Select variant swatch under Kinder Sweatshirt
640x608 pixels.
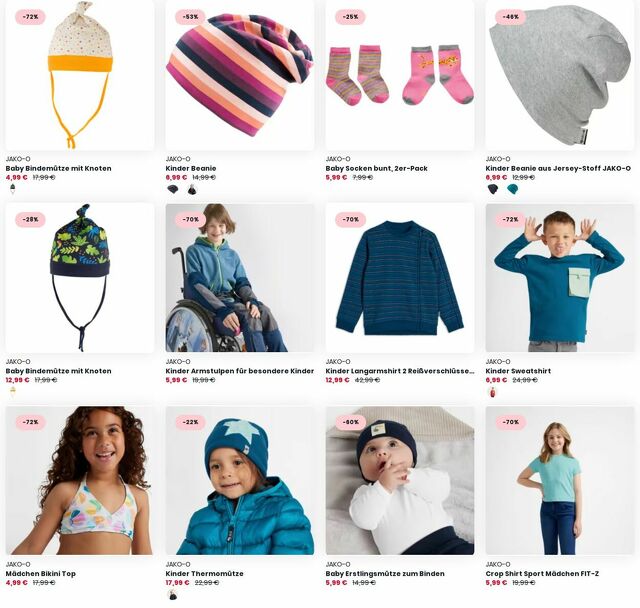click(493, 392)
